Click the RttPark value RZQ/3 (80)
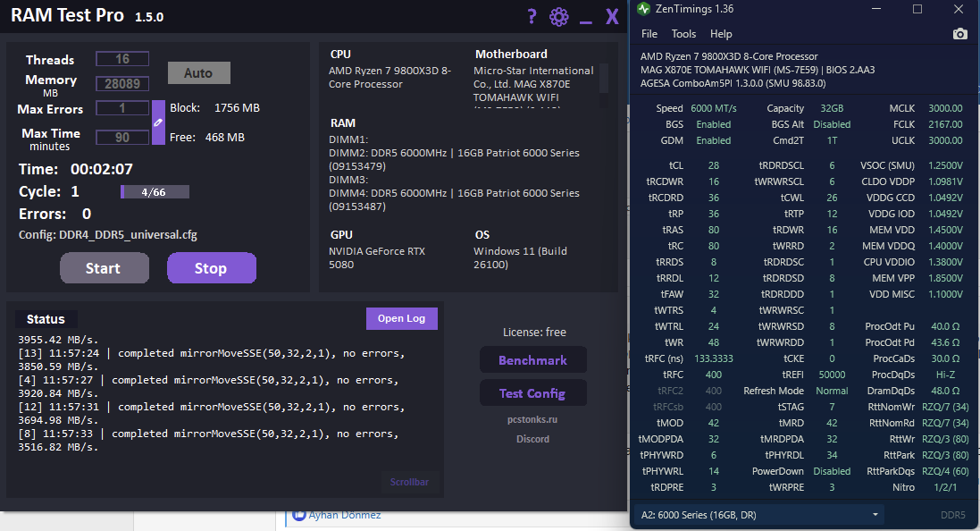 [945, 455]
